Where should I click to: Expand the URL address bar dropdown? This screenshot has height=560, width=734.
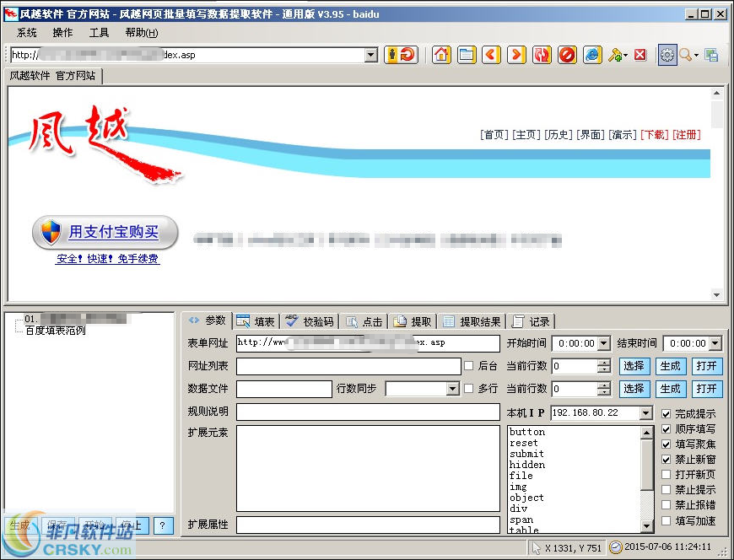[371, 55]
